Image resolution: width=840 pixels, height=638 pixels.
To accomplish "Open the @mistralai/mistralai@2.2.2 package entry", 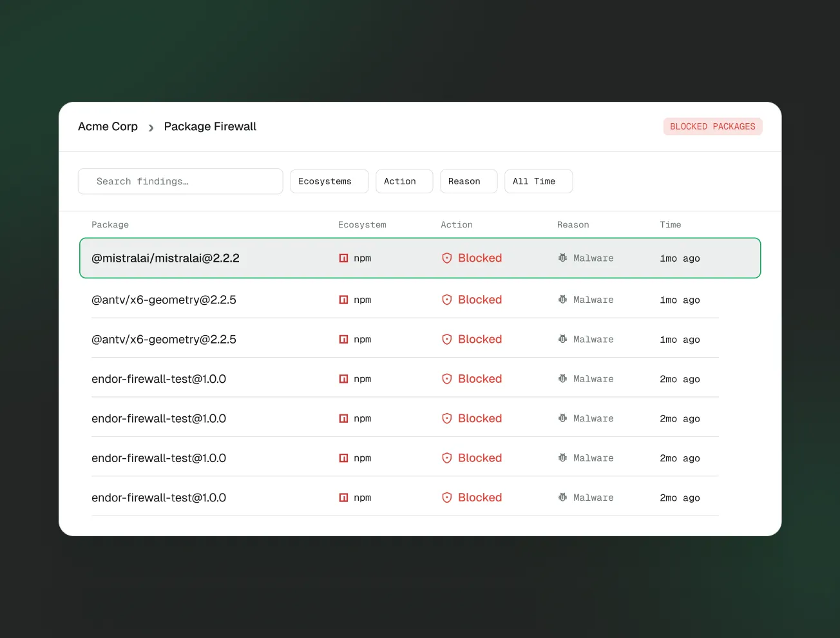I will [x=166, y=258].
